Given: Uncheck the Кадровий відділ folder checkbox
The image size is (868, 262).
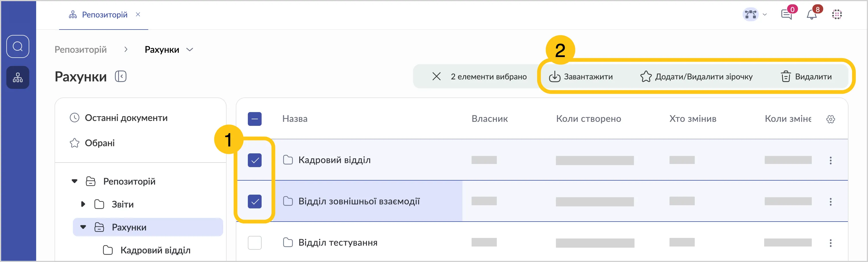Looking at the screenshot, I should [255, 160].
